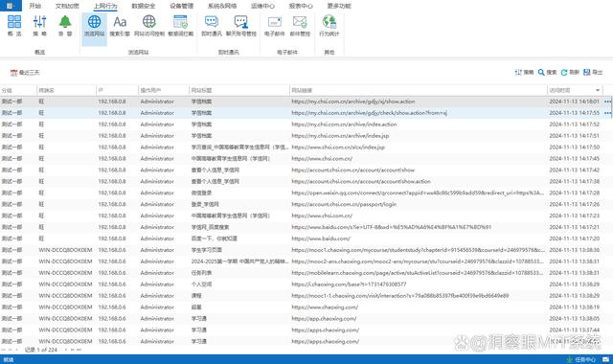Switch to the 设备管理 ribbon tab

pyautogui.click(x=181, y=6)
